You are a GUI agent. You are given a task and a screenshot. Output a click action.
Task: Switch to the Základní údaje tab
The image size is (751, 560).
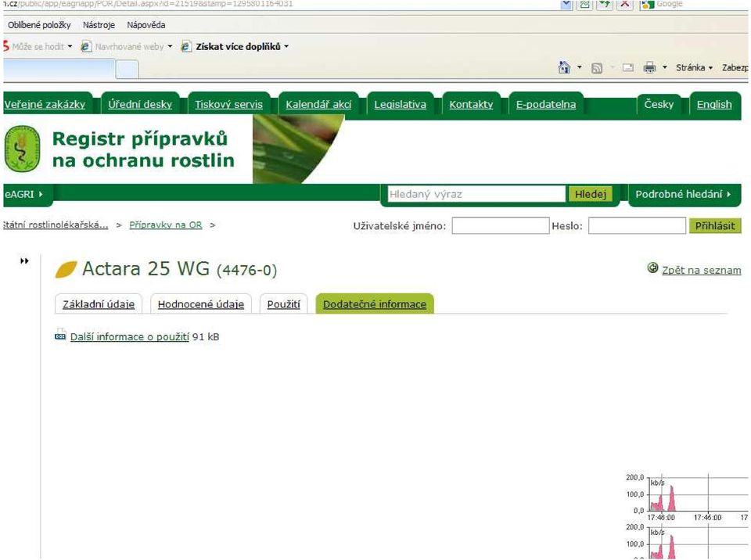(x=99, y=304)
